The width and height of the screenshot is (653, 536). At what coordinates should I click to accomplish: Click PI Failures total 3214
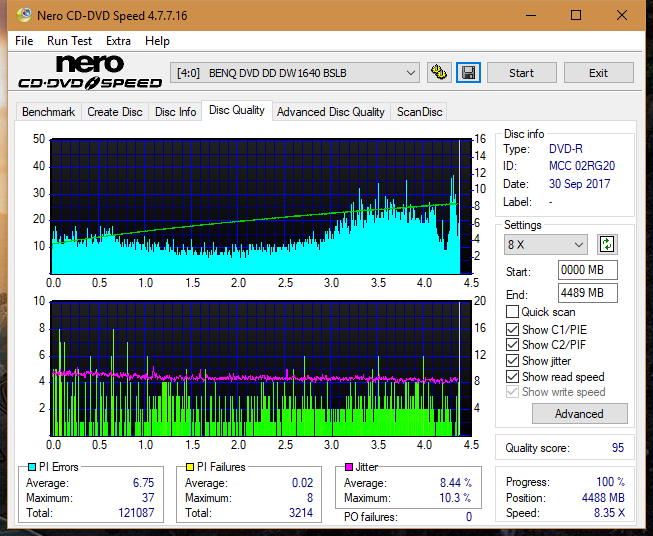[x=301, y=512]
